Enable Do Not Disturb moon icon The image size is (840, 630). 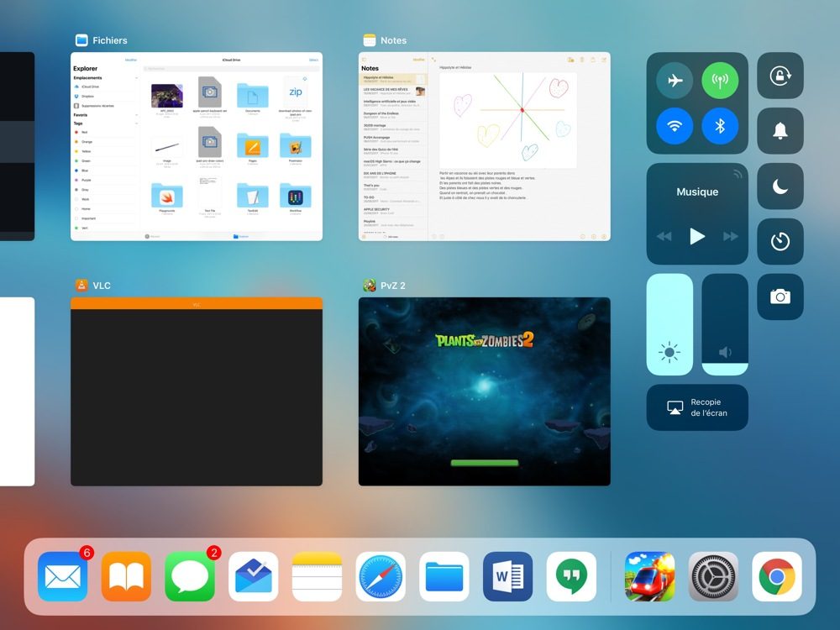pyautogui.click(x=780, y=186)
